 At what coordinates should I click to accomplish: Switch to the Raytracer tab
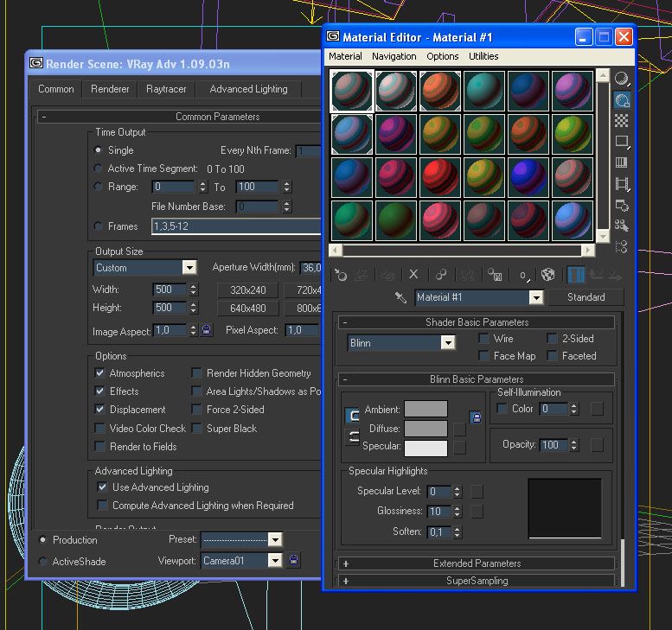pyautogui.click(x=166, y=89)
